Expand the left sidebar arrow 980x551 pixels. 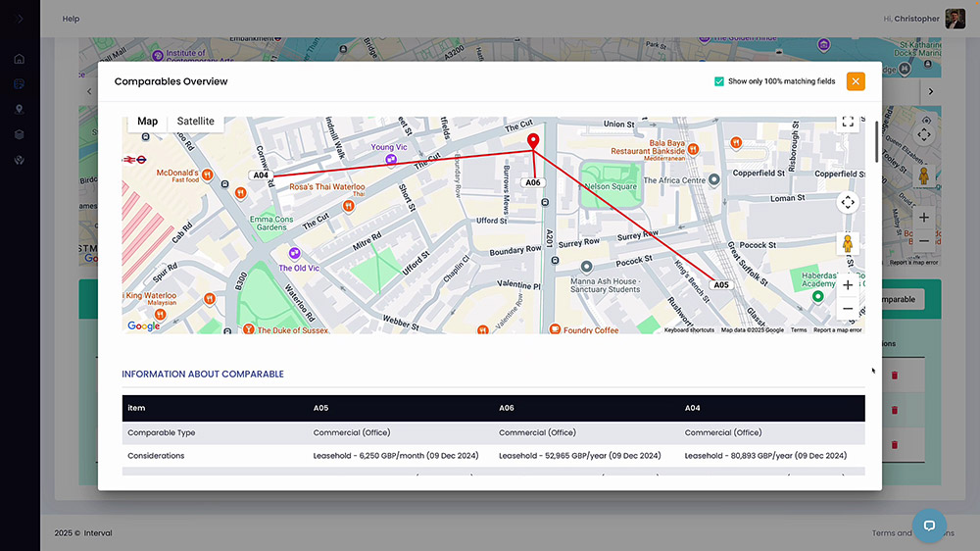click(x=20, y=19)
